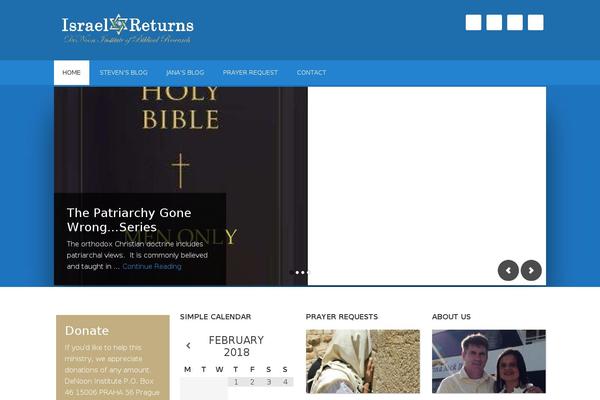Screen dimensions: 600x400
Task: Click the Continue Reading link
Action: click(x=152, y=266)
